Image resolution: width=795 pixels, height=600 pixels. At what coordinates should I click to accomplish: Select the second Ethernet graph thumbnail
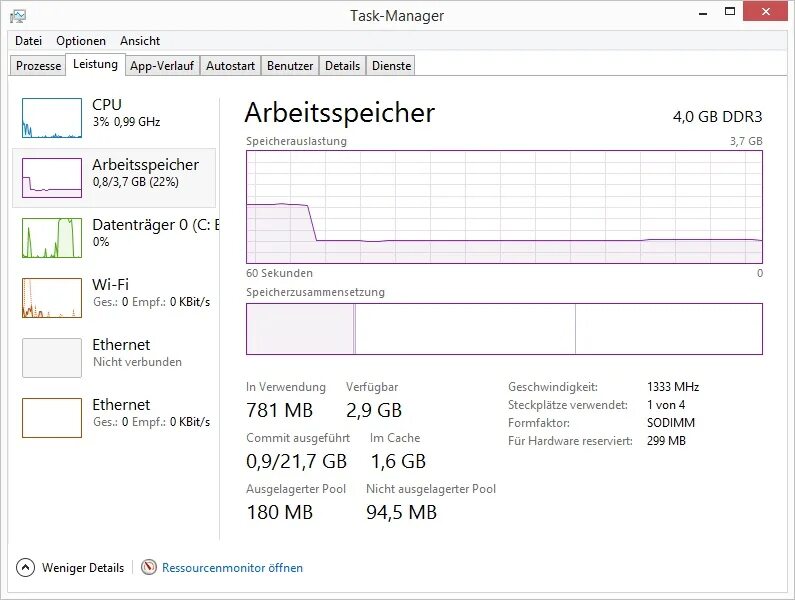tap(52, 418)
